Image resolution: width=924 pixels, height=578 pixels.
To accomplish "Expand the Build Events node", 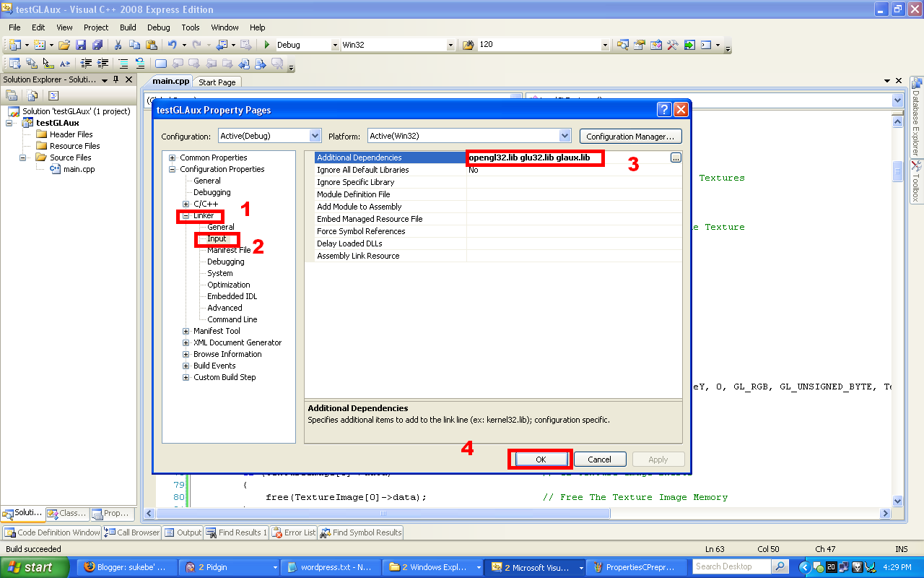I will click(186, 366).
